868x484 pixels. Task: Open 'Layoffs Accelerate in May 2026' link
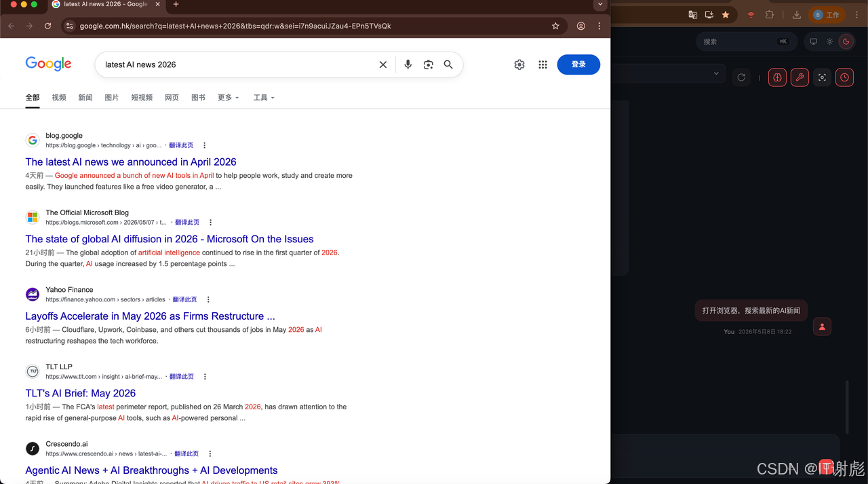pyautogui.click(x=150, y=316)
